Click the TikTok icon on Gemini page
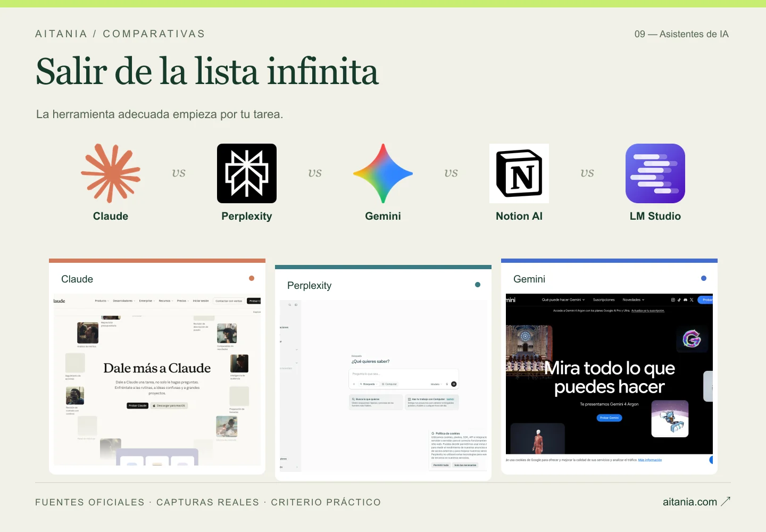Screen dimensions: 766x532 679,300
